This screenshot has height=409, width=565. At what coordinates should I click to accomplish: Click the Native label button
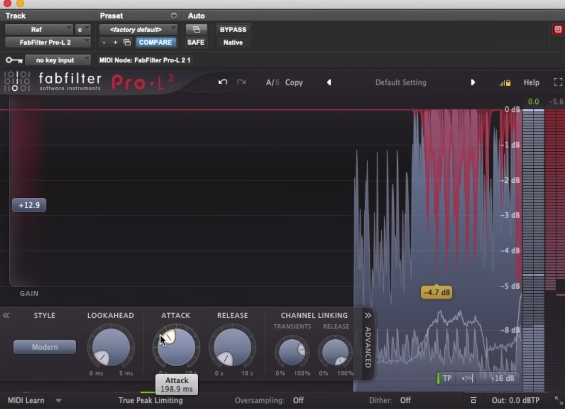click(233, 43)
